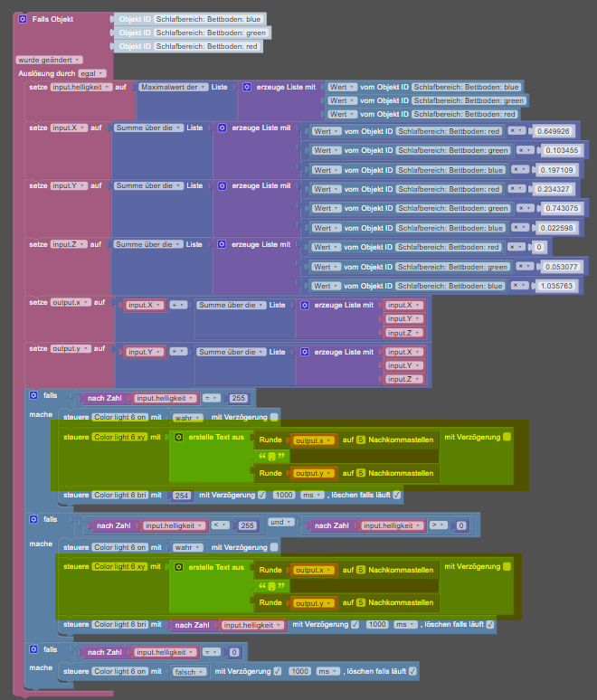Uncheck löschen falls läuft on Color light 6 on falsch

tap(412, 671)
